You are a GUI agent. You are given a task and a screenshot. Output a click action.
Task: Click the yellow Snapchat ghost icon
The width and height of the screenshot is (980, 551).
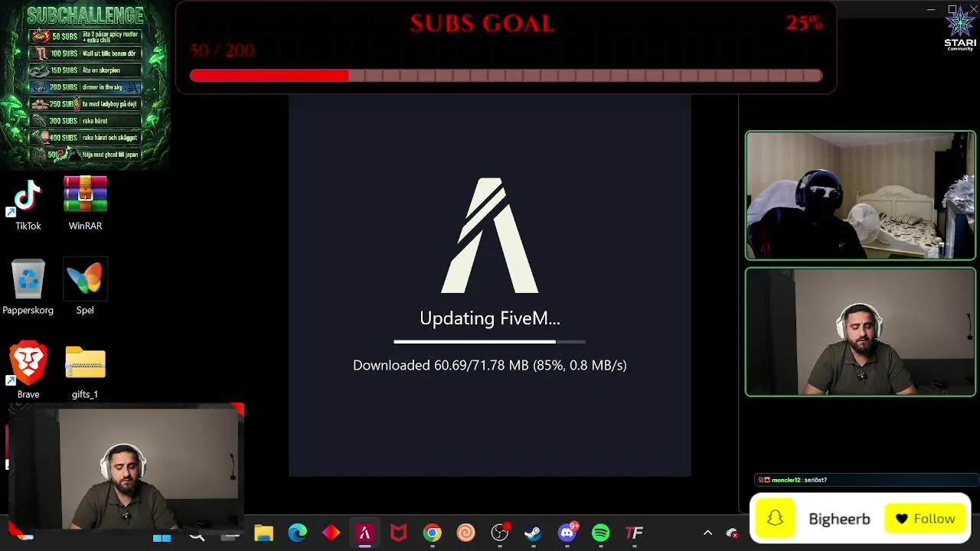point(775,518)
